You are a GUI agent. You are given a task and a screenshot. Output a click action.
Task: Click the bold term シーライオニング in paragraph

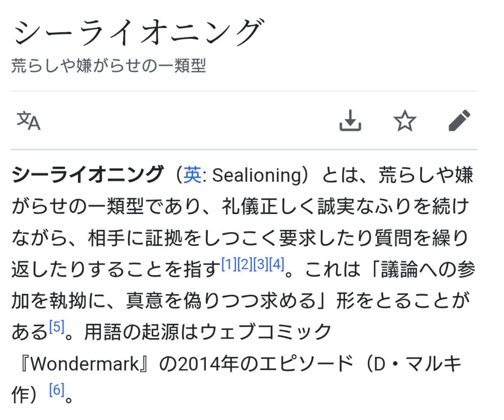tap(87, 175)
